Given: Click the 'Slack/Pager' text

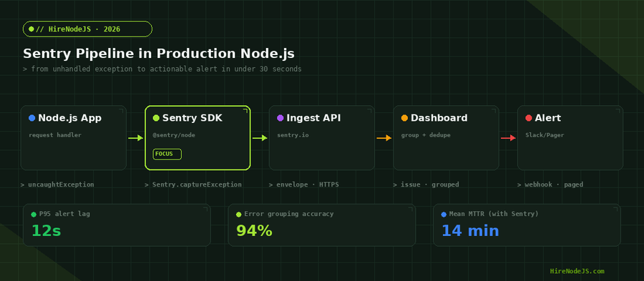Looking at the screenshot, I should tap(545, 135).
